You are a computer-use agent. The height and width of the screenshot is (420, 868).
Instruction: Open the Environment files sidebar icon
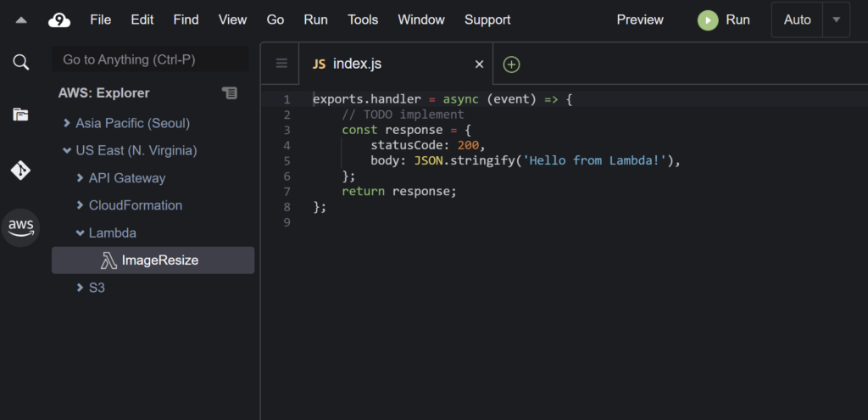[20, 115]
